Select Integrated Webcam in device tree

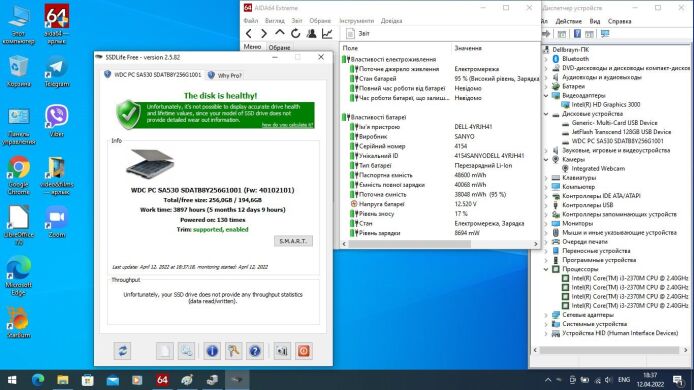tap(598, 169)
